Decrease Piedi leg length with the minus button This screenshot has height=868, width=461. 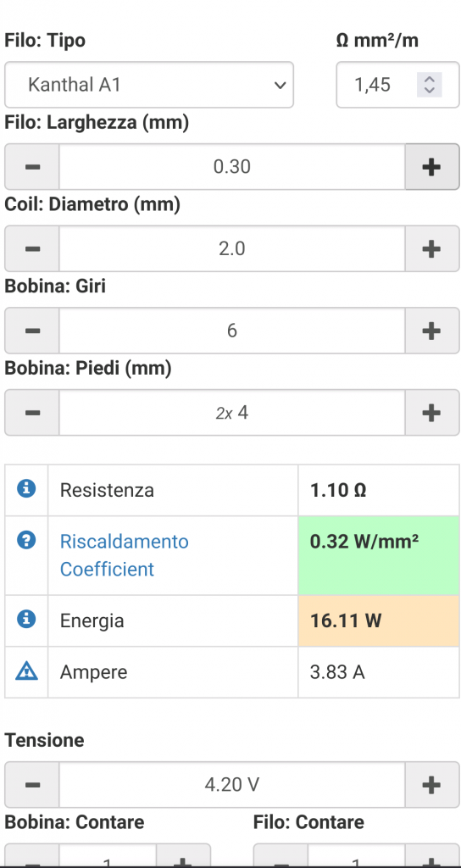[32, 413]
